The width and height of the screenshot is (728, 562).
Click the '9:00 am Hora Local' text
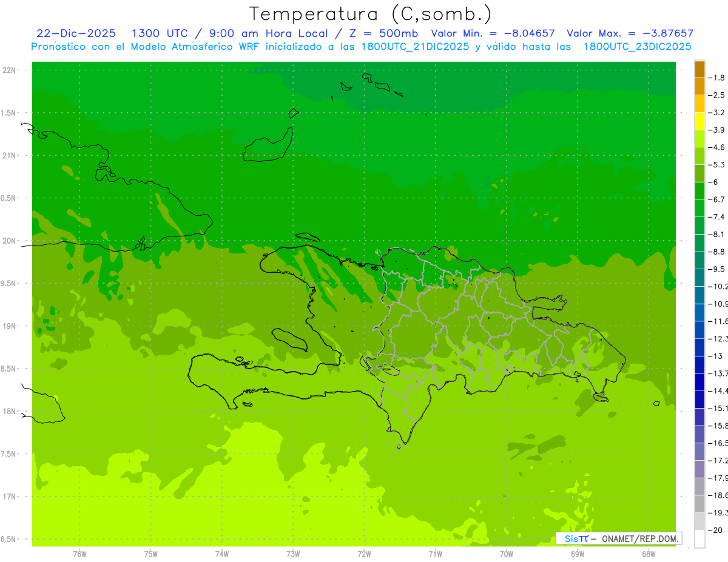click(268, 33)
